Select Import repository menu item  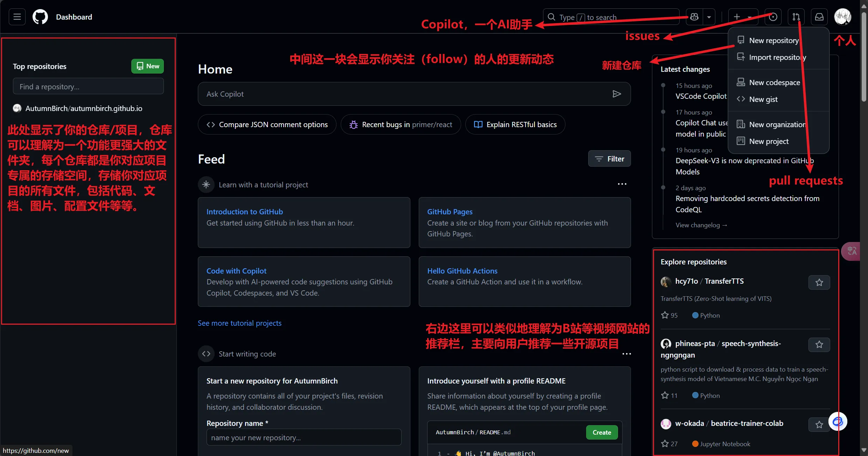click(778, 57)
